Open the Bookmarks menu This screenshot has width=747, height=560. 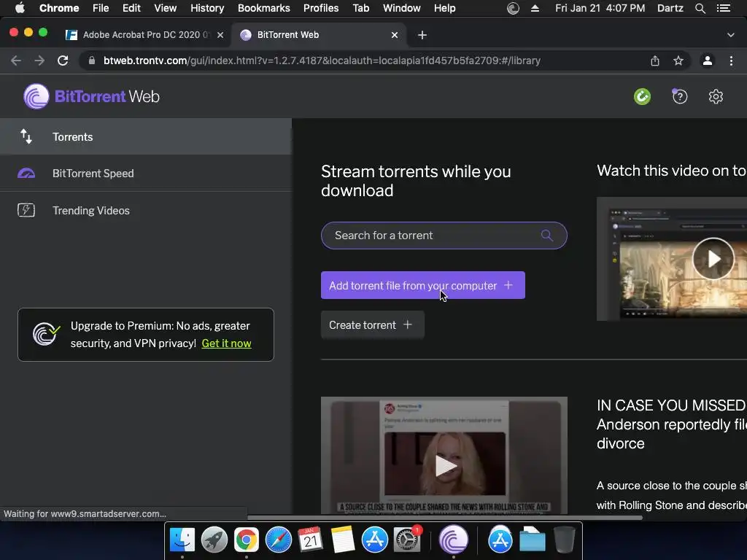264,8
